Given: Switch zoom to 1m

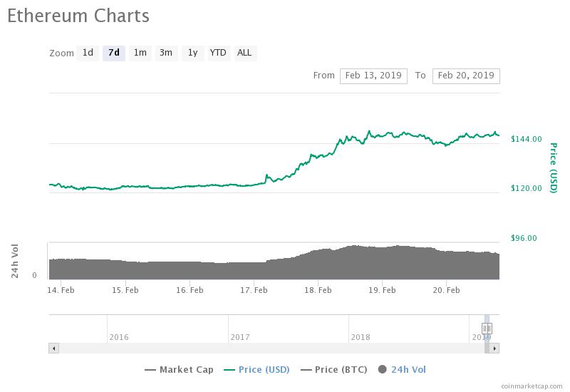Looking at the screenshot, I should coord(140,53).
